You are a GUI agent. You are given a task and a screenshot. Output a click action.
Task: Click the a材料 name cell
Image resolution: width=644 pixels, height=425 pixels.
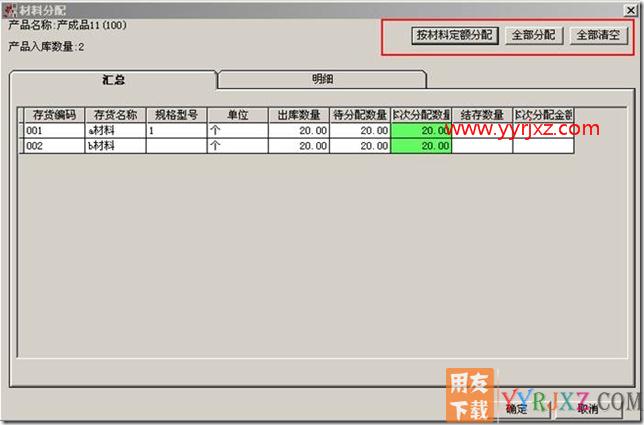115,131
